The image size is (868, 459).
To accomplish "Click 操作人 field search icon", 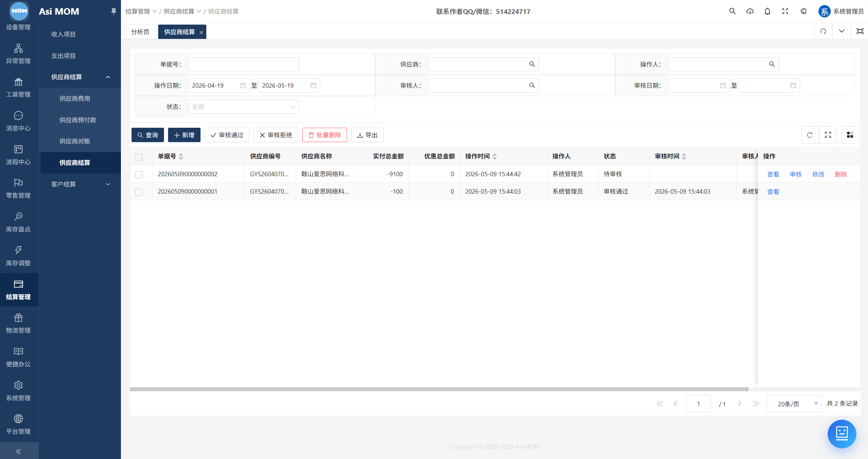I will (772, 64).
